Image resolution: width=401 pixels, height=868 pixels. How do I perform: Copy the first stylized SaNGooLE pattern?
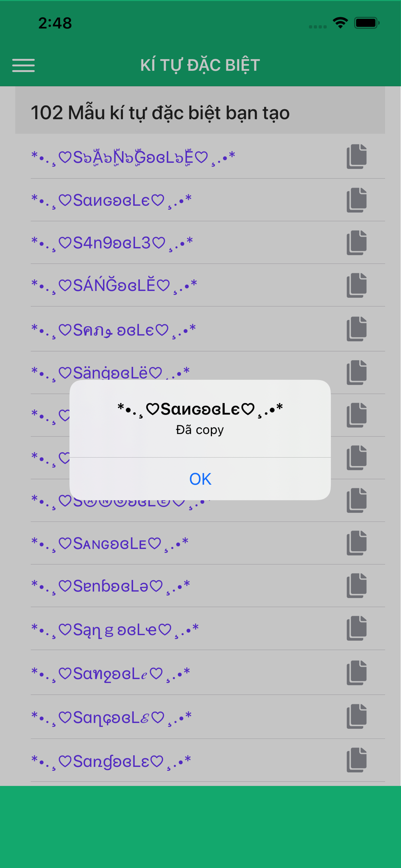point(357,156)
